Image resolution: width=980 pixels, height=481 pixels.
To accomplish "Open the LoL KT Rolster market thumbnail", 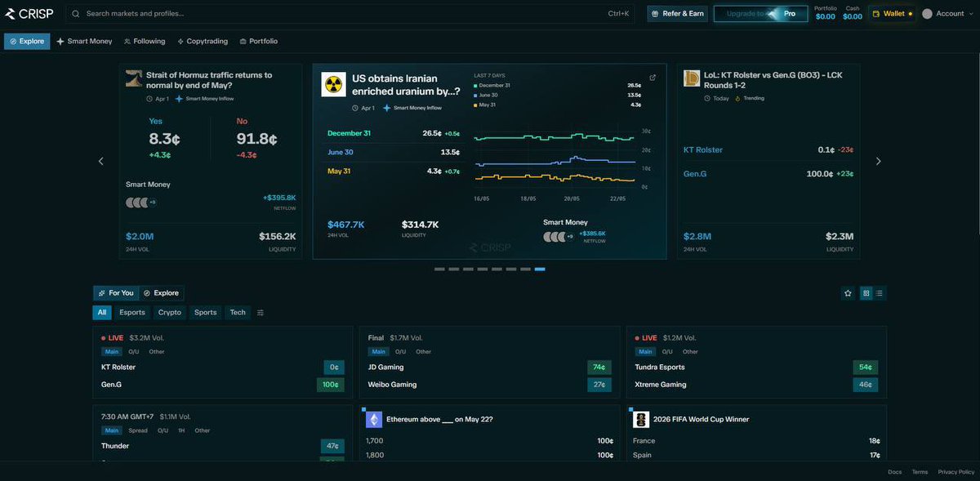I will tap(691, 78).
